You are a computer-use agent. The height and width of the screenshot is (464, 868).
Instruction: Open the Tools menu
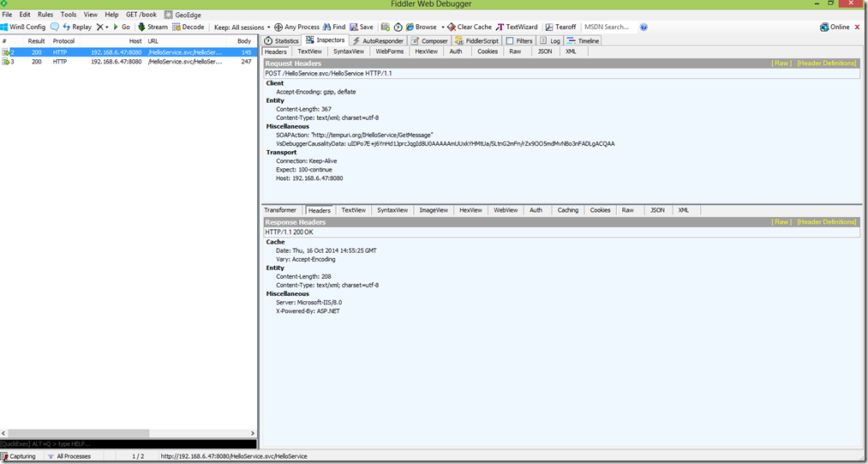(69, 15)
